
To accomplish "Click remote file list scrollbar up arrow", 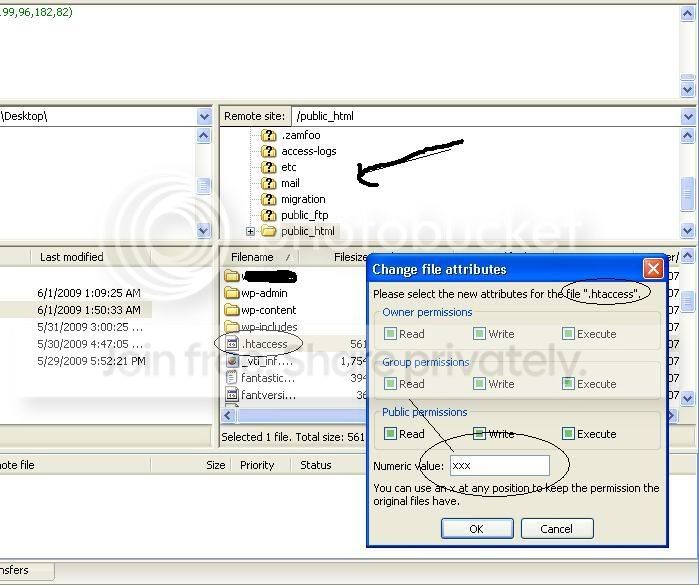I will 688,256.
